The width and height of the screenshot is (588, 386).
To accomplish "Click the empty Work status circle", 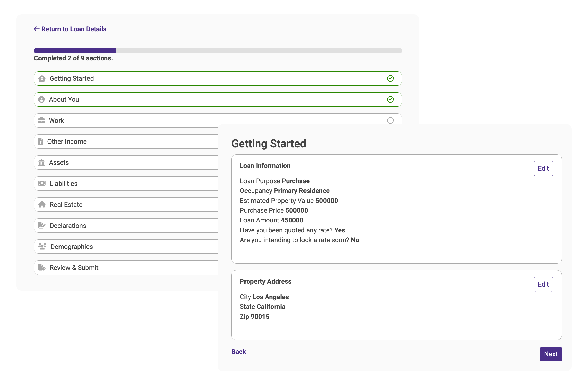I will 390,120.
